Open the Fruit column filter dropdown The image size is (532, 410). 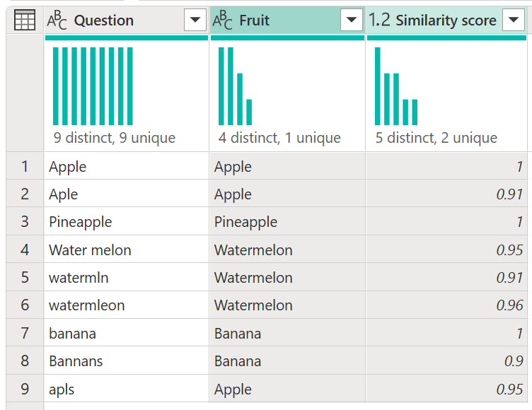(x=352, y=20)
